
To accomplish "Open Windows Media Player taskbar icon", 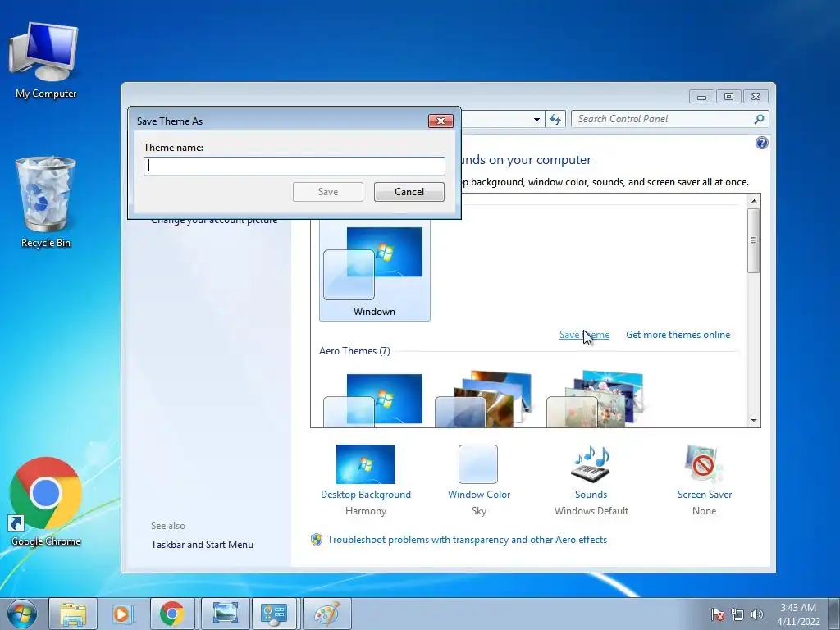I will point(122,614).
